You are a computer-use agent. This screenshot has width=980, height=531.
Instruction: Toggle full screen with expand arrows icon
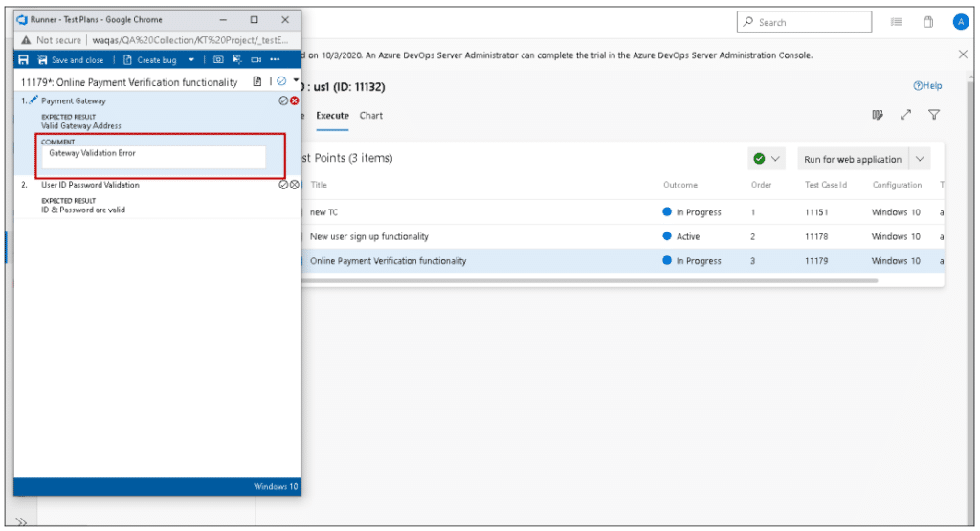click(x=905, y=114)
